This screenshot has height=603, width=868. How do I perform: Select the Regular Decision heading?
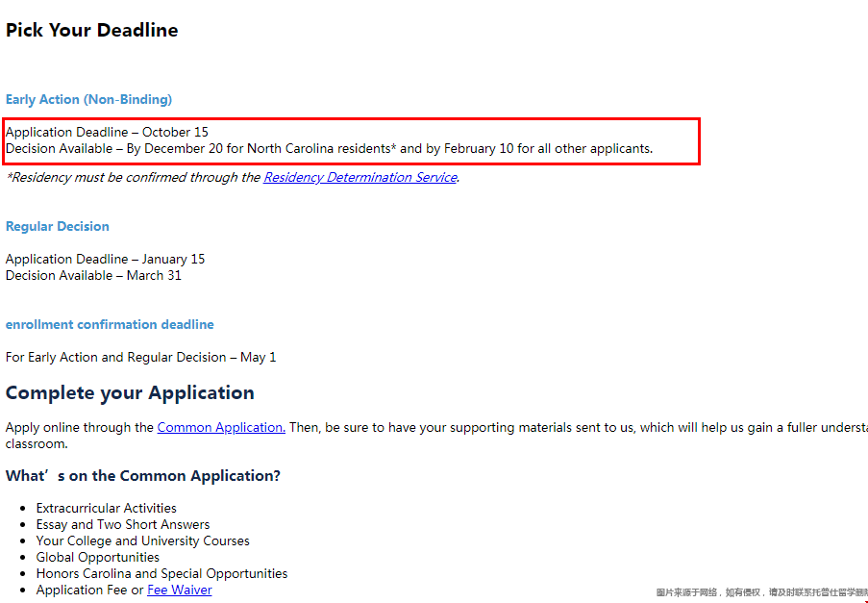pyautogui.click(x=58, y=227)
